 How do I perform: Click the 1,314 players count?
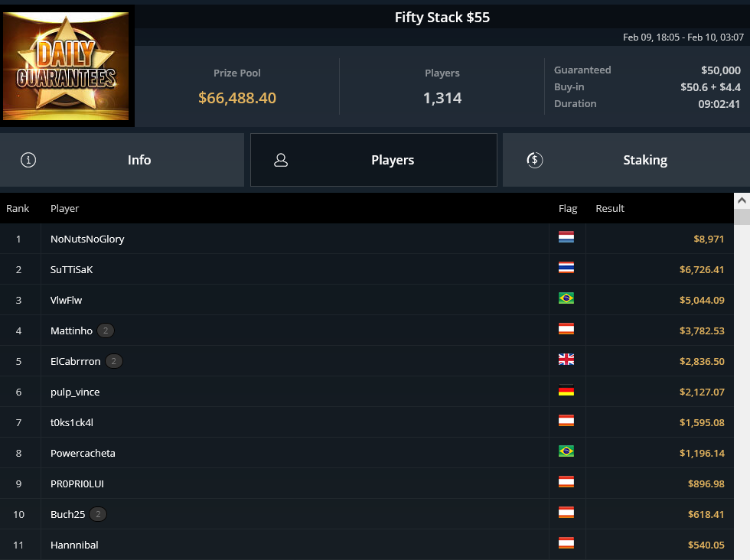[x=442, y=98]
